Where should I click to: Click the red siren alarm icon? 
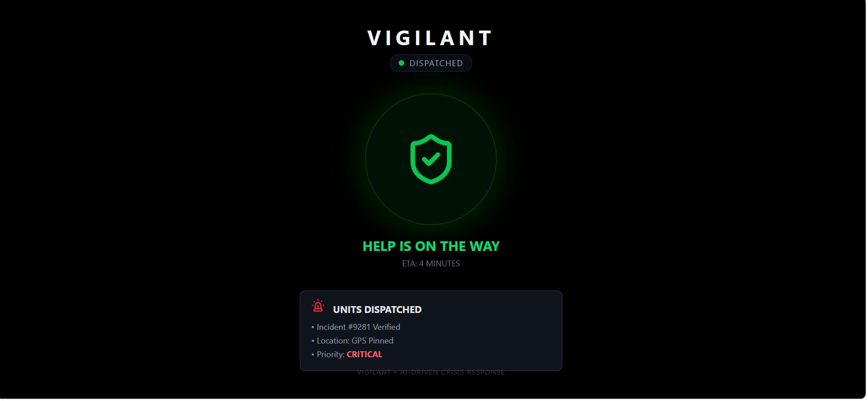[318, 306]
